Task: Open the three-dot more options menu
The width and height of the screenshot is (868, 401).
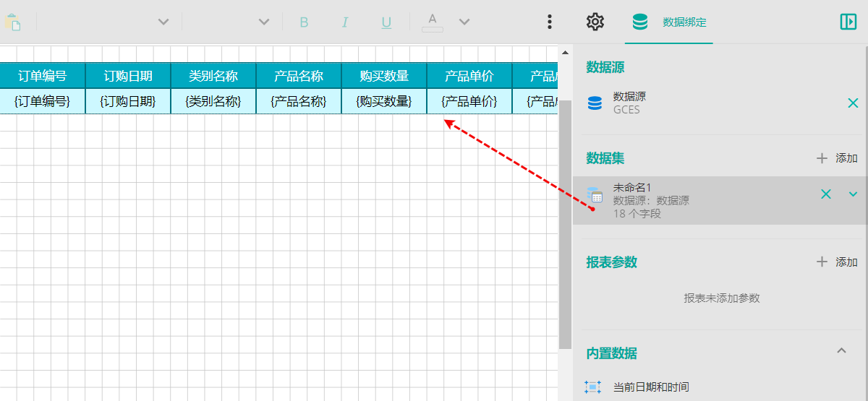Action: (550, 22)
